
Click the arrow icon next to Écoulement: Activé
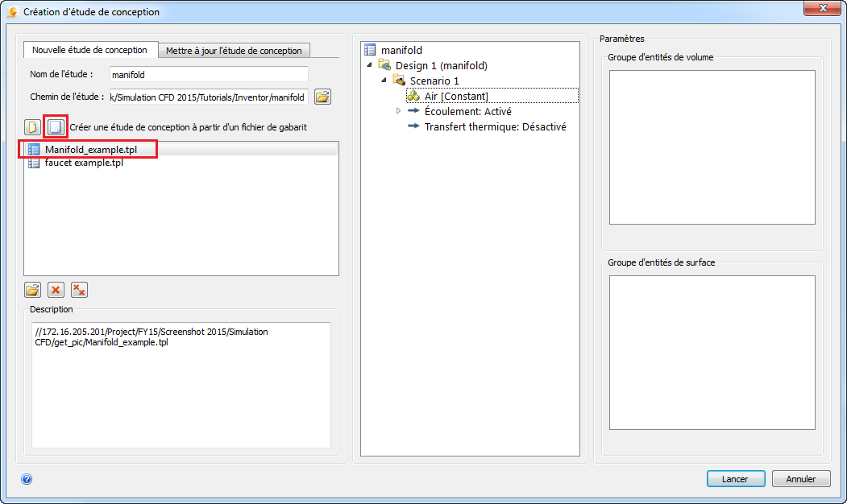pos(413,110)
